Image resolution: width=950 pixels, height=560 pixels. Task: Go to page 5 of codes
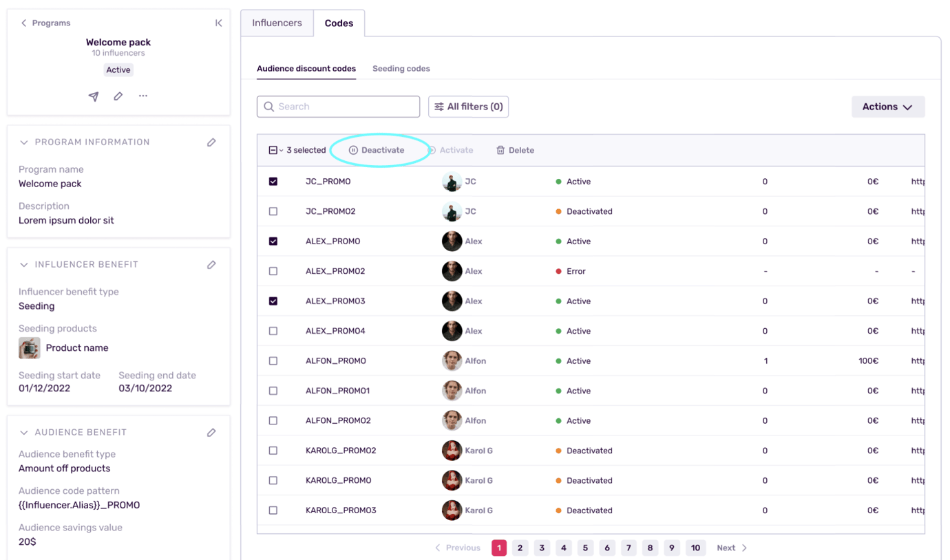[x=585, y=548]
